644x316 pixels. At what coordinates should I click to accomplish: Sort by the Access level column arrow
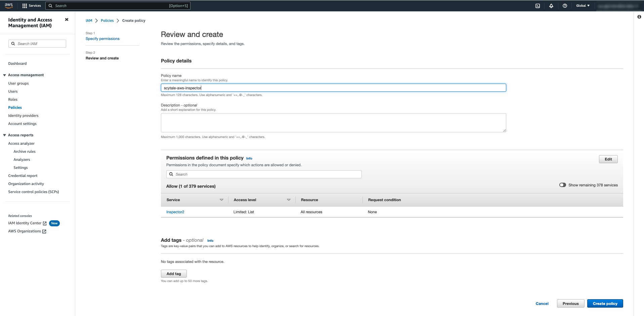pyautogui.click(x=289, y=200)
